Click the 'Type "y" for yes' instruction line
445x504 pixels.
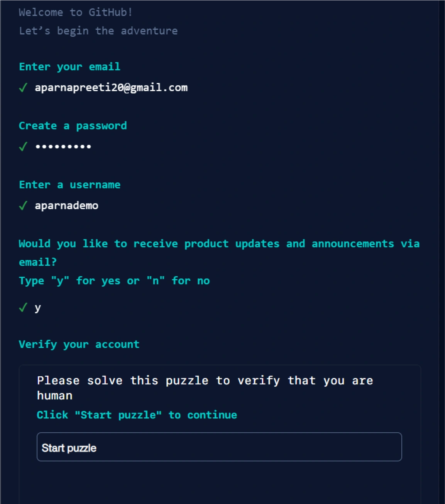click(x=114, y=281)
